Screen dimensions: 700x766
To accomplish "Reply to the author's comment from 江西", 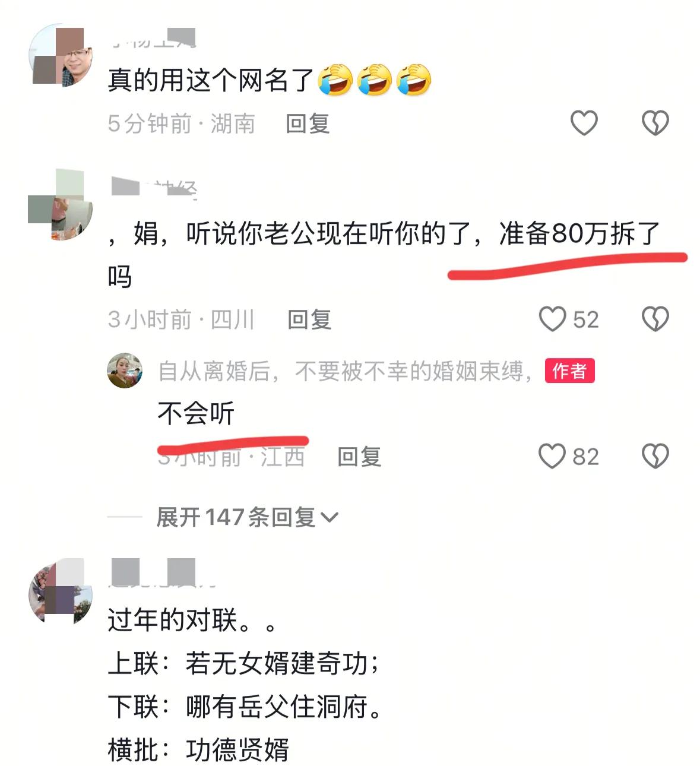I will coord(359,457).
